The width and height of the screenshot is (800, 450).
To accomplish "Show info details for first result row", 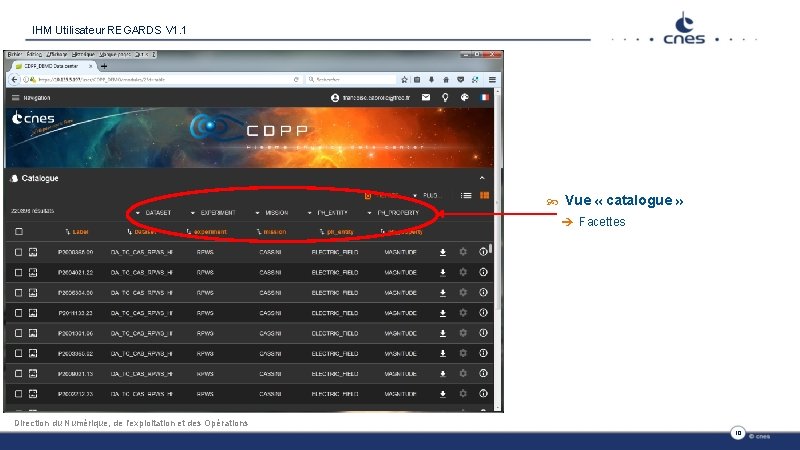I will point(483,252).
